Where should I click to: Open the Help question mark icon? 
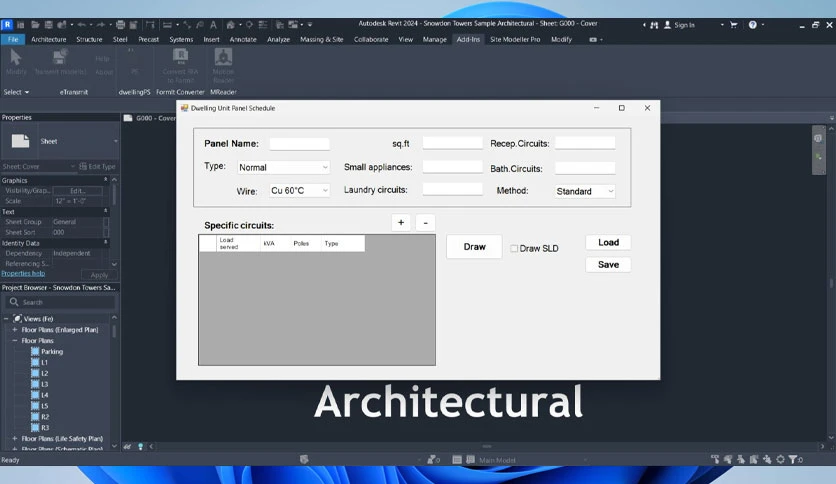(x=752, y=25)
